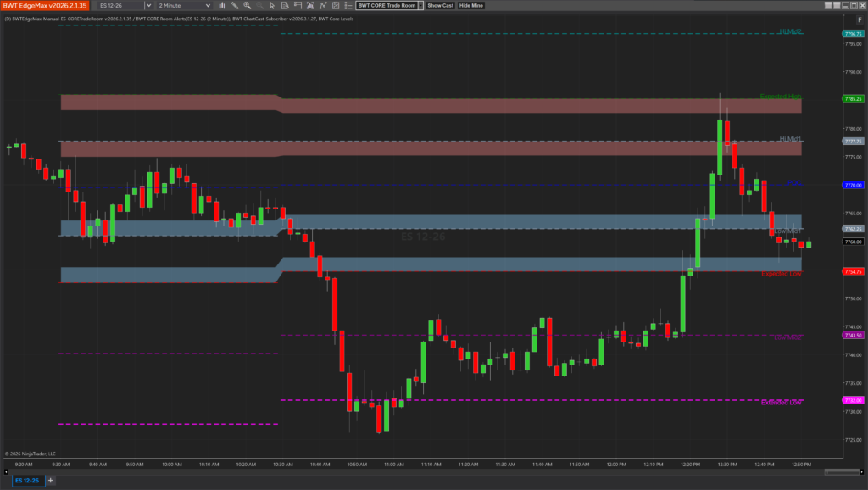Click the 7762.25 grey price marker
This screenshot has width=868, height=490.
(x=853, y=229)
